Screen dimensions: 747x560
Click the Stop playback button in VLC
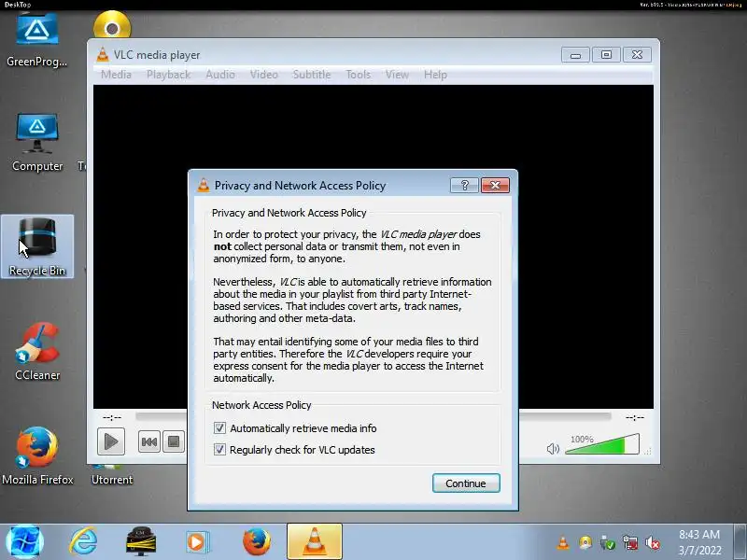tap(174, 441)
